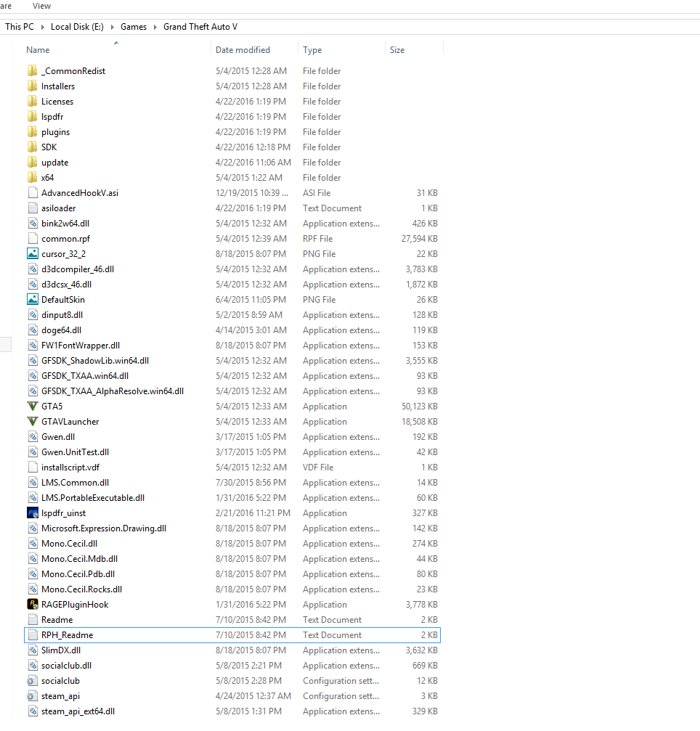The height and width of the screenshot is (731, 700).
Task: Click the RAGEPluginHook application icon
Action: pyautogui.click(x=33, y=604)
